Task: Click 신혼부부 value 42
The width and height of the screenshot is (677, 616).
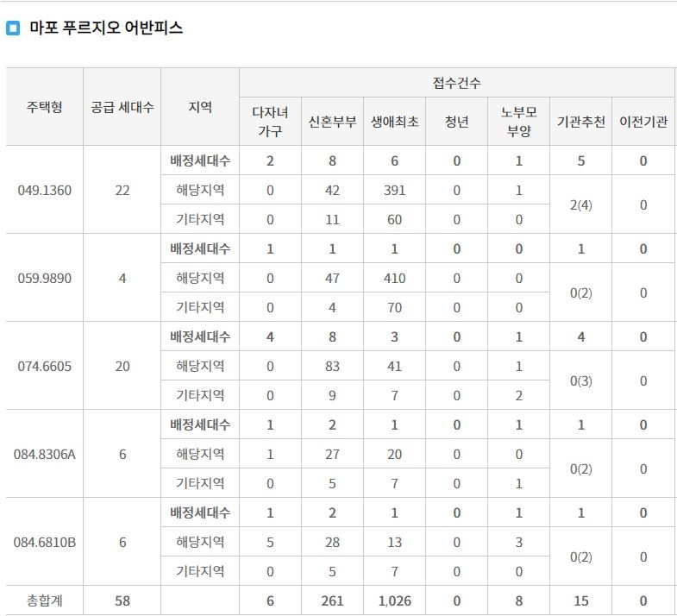Action: tap(332, 190)
